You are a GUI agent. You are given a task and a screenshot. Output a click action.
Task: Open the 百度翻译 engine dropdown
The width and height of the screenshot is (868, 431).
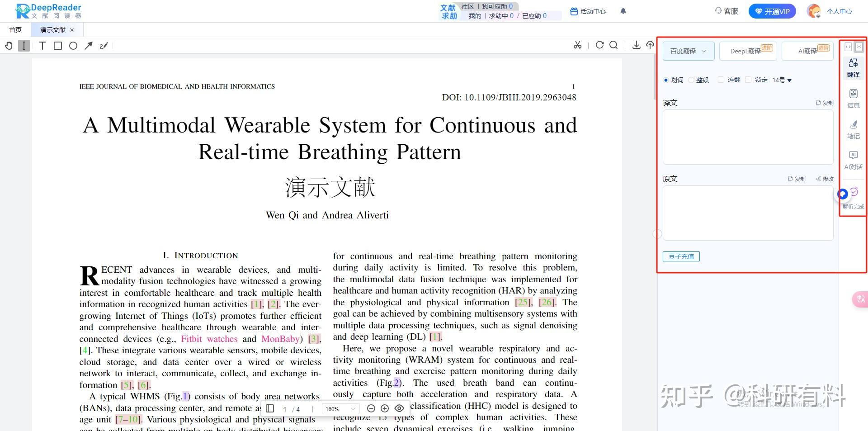click(x=689, y=51)
